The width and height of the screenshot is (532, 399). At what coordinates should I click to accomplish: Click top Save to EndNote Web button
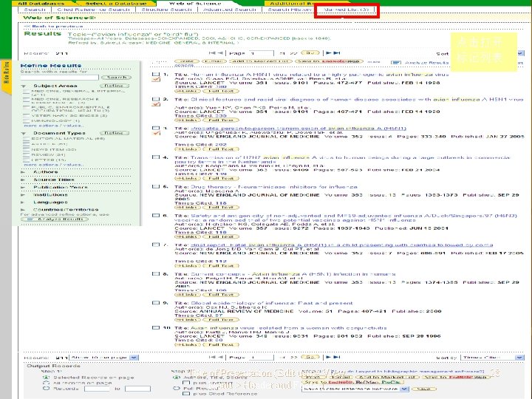[329, 61]
